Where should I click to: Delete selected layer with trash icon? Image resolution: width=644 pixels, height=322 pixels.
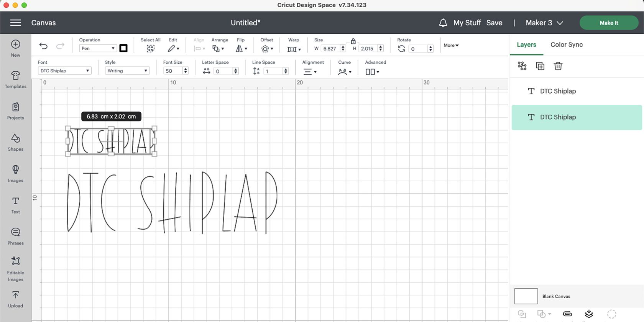(558, 66)
